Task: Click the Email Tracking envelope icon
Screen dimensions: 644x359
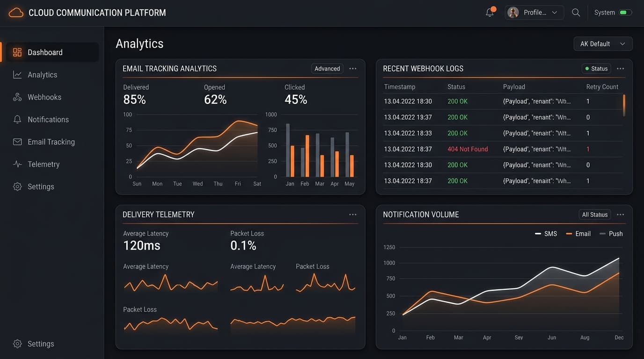Action: pyautogui.click(x=17, y=142)
